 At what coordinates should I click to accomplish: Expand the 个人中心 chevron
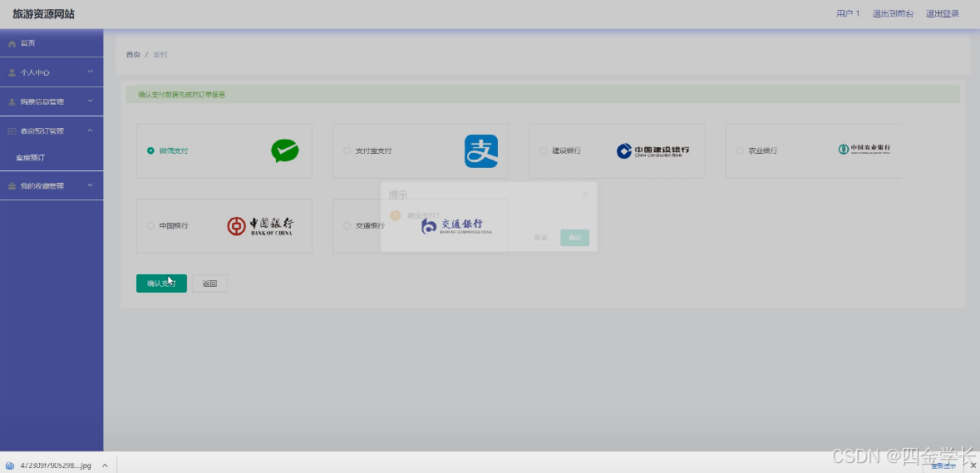90,71
